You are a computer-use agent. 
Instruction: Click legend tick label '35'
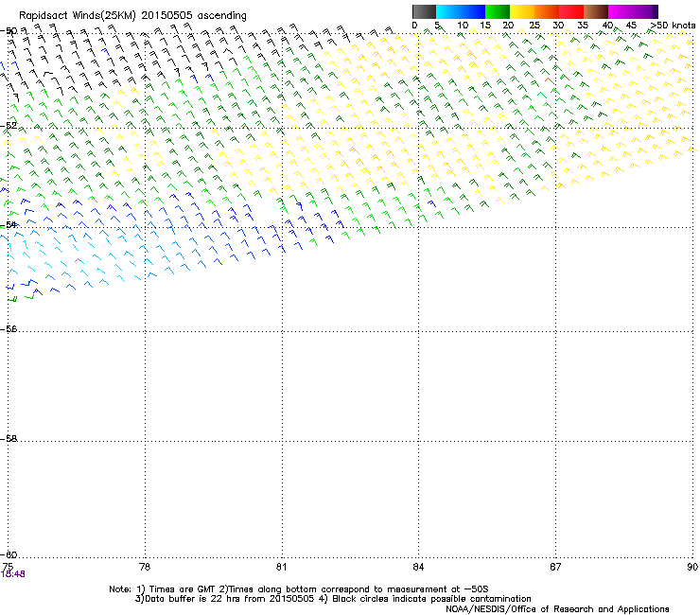(583, 25)
